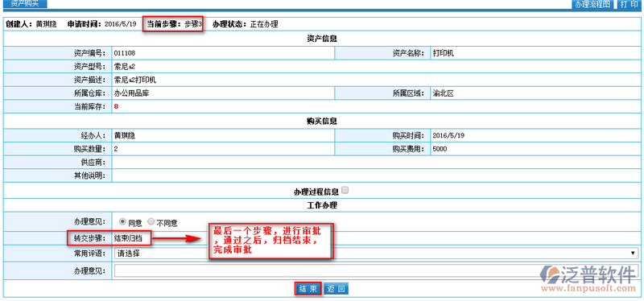Click the 所属仓库 value 办公用品库
This screenshot has width=644, height=301.
point(132,93)
